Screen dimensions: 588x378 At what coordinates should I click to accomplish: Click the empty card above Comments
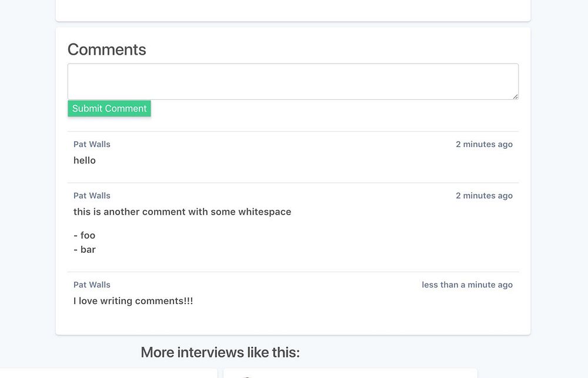(x=293, y=10)
